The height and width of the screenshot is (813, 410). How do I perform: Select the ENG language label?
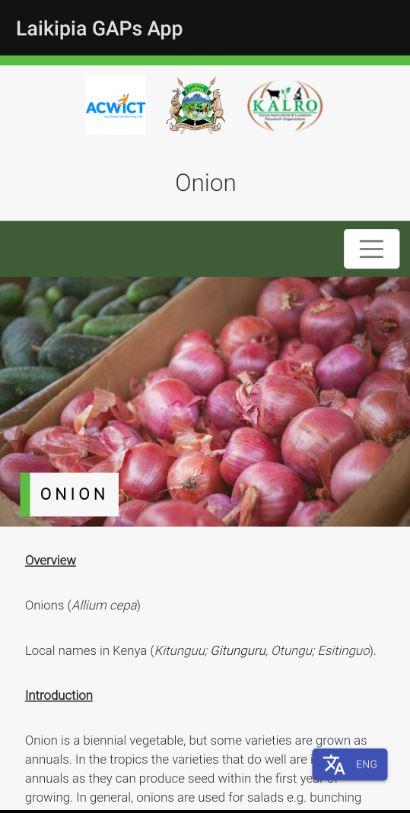366,764
